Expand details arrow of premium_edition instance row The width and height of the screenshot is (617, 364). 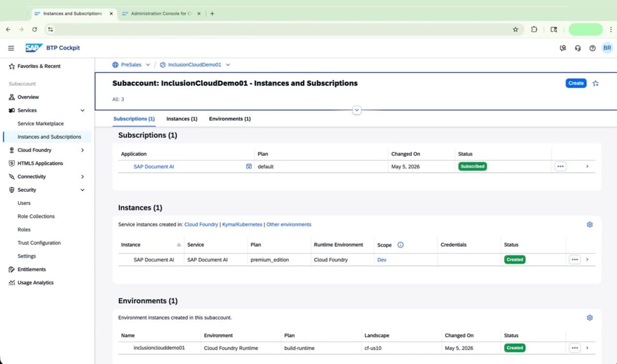coord(587,260)
